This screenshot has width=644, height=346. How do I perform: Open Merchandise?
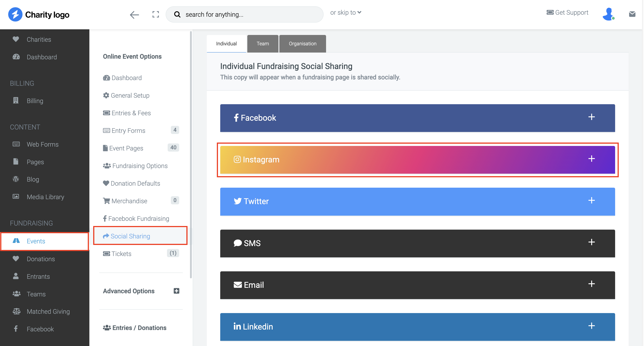pyautogui.click(x=125, y=201)
